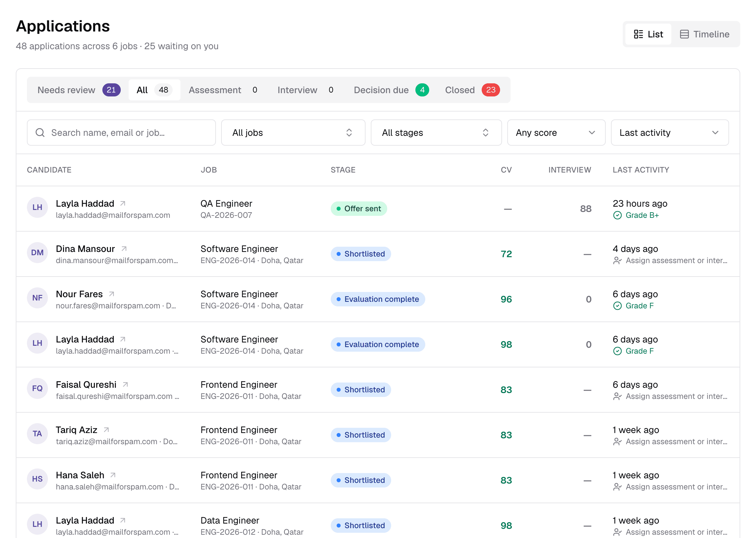Open Nour Fares candidate name link
Image resolution: width=756 pixels, height=538 pixels.
pos(79,294)
